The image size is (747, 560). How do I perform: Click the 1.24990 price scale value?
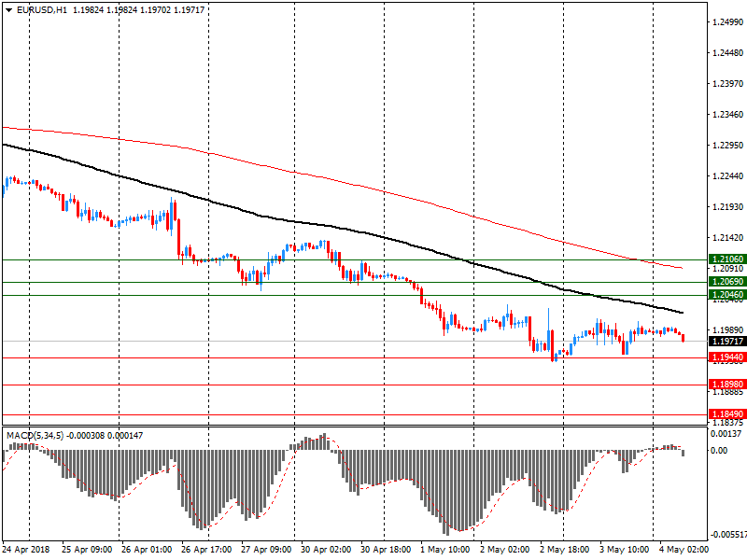[728, 21]
